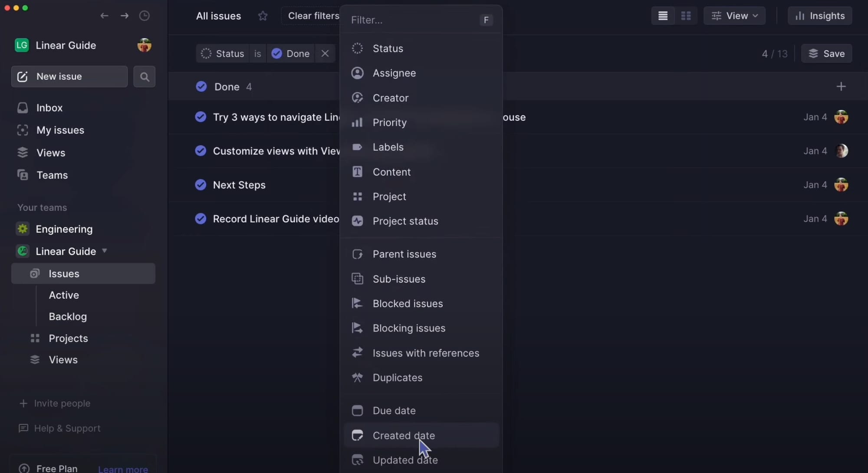Favorite All issues with the star icon
868x473 pixels.
263,16
